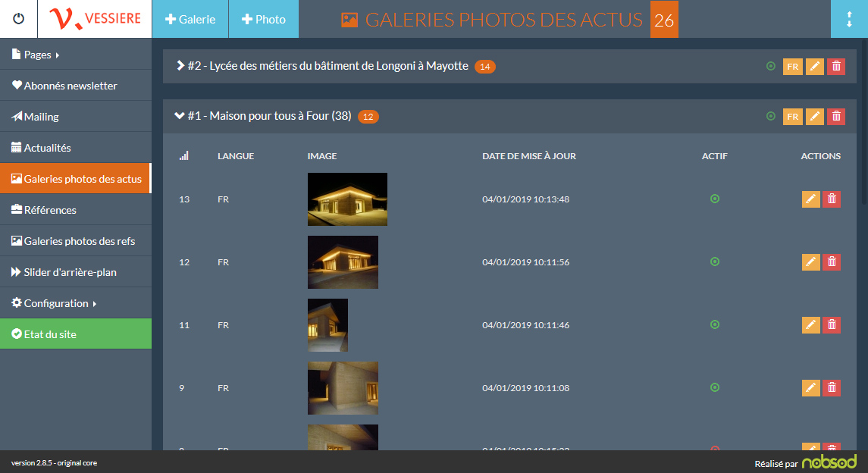Delete gallery #2 with trash icon
Image resolution: width=868 pixels, height=473 pixels.
[x=836, y=67]
